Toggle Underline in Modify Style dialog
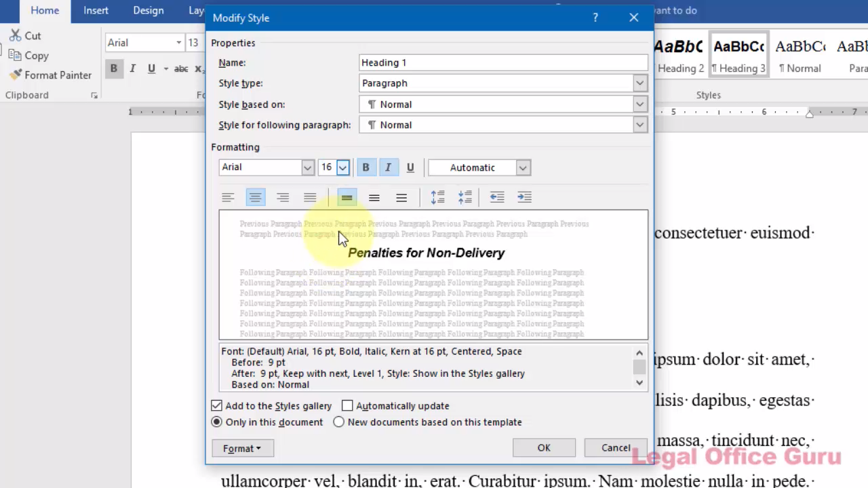The width and height of the screenshot is (868, 488). (410, 167)
